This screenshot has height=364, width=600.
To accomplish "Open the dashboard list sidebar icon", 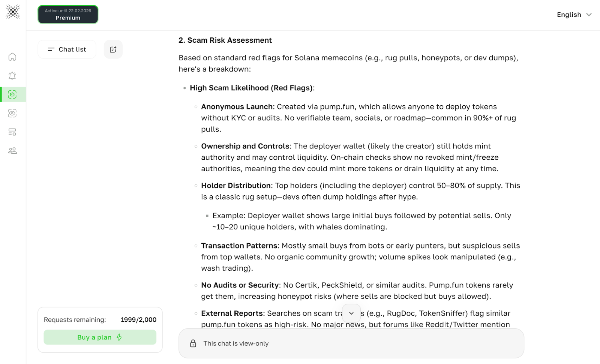I will 12,132.
